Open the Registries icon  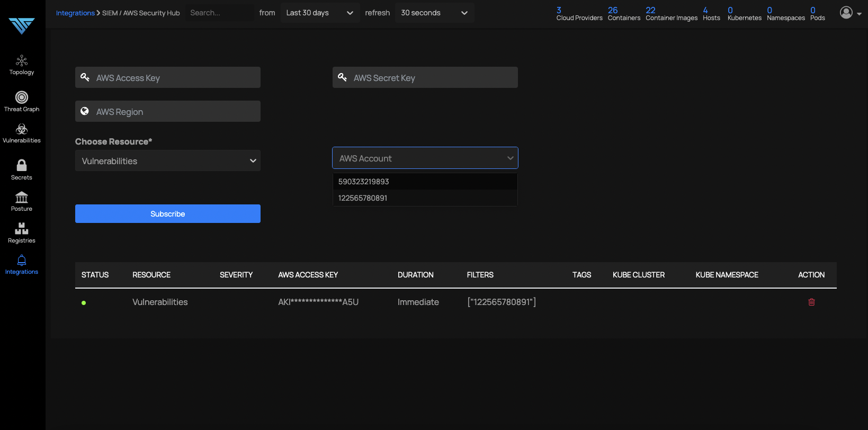pyautogui.click(x=22, y=229)
